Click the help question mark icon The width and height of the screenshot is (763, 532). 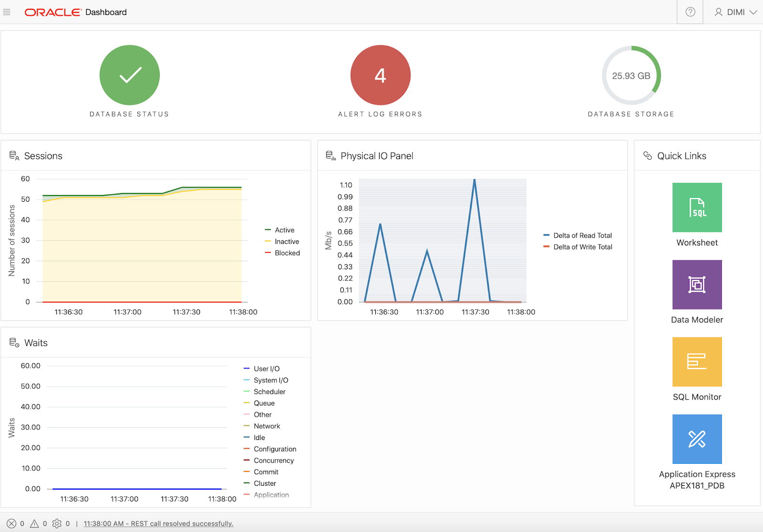coord(690,12)
